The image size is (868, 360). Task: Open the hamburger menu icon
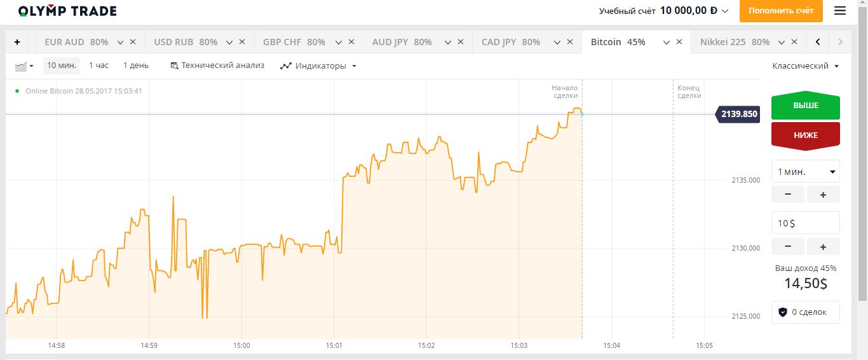(840, 11)
